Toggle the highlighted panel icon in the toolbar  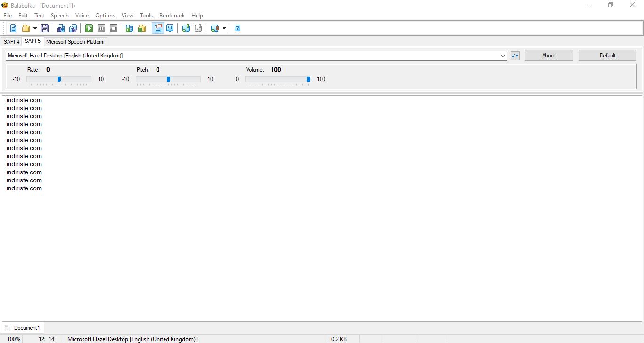click(158, 28)
